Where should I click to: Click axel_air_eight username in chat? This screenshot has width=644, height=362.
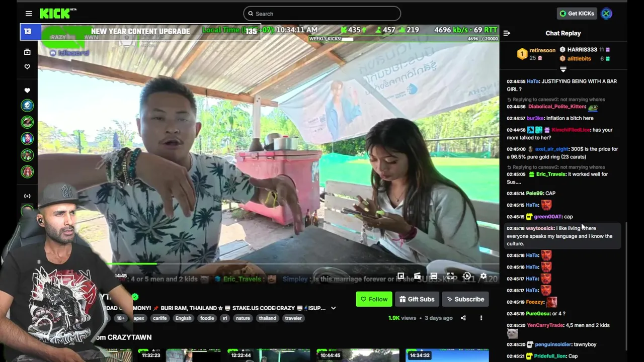coord(551,149)
